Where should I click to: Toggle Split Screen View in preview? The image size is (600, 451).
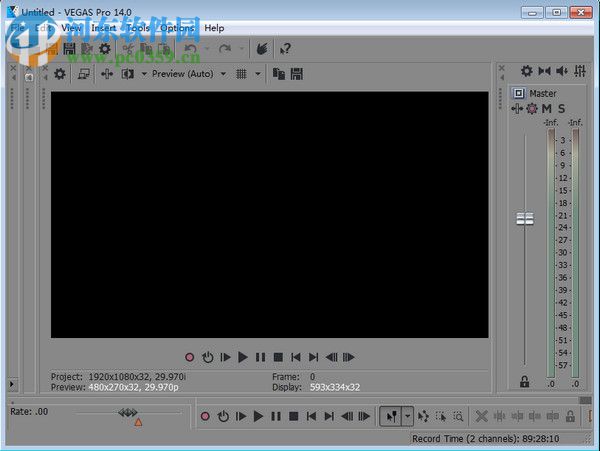pyautogui.click(x=127, y=74)
